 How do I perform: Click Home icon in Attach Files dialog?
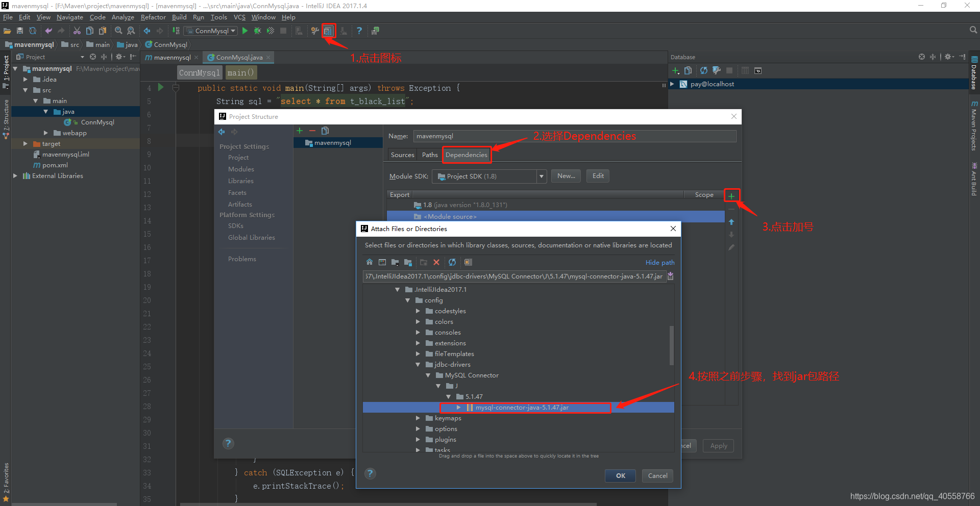(370, 262)
